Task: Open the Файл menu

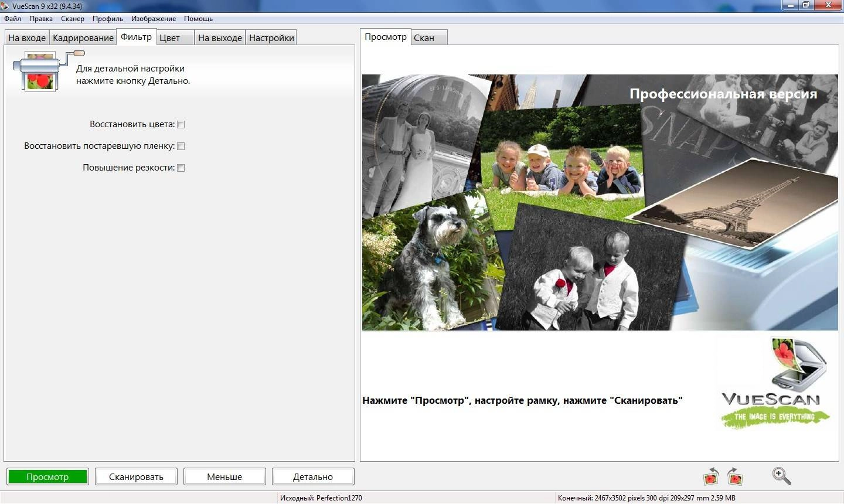Action: tap(12, 19)
